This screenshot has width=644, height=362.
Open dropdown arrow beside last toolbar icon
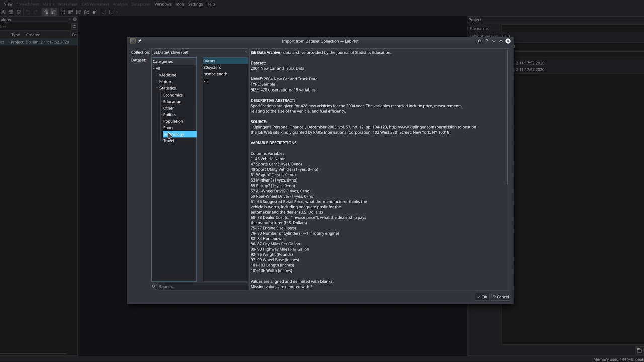[x=117, y=12]
